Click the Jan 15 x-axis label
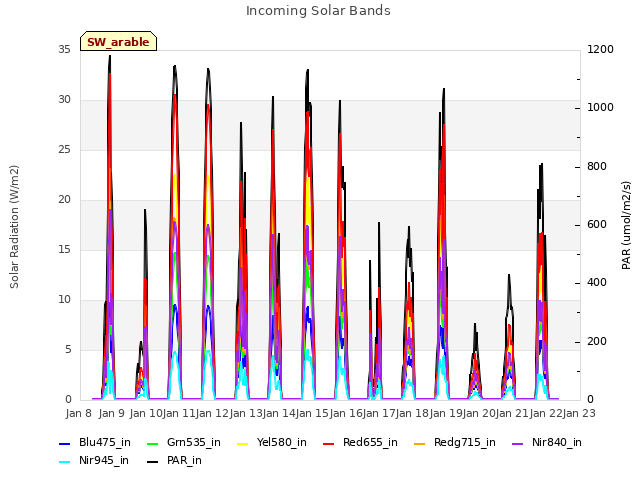Viewport: 640px width, 480px height. point(312,413)
